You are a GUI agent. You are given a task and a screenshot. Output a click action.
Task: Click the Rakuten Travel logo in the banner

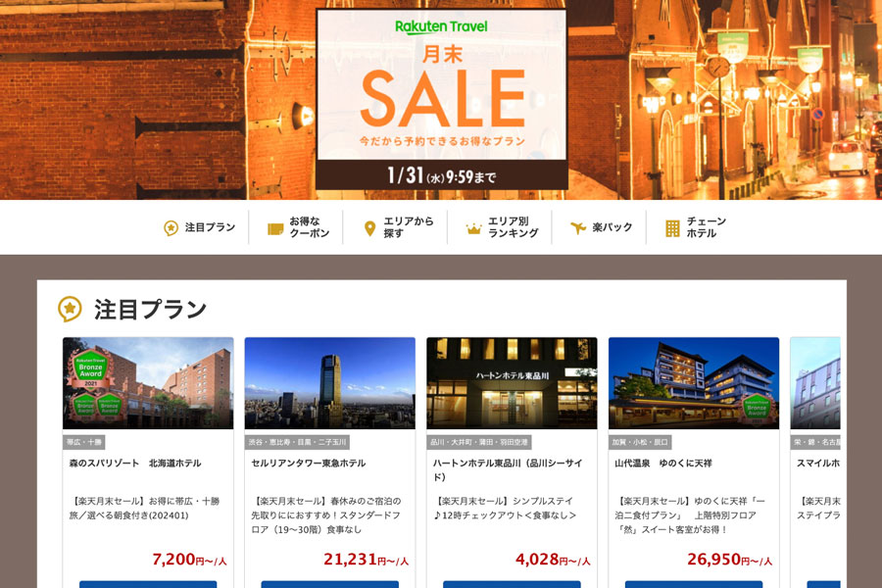[x=441, y=26]
